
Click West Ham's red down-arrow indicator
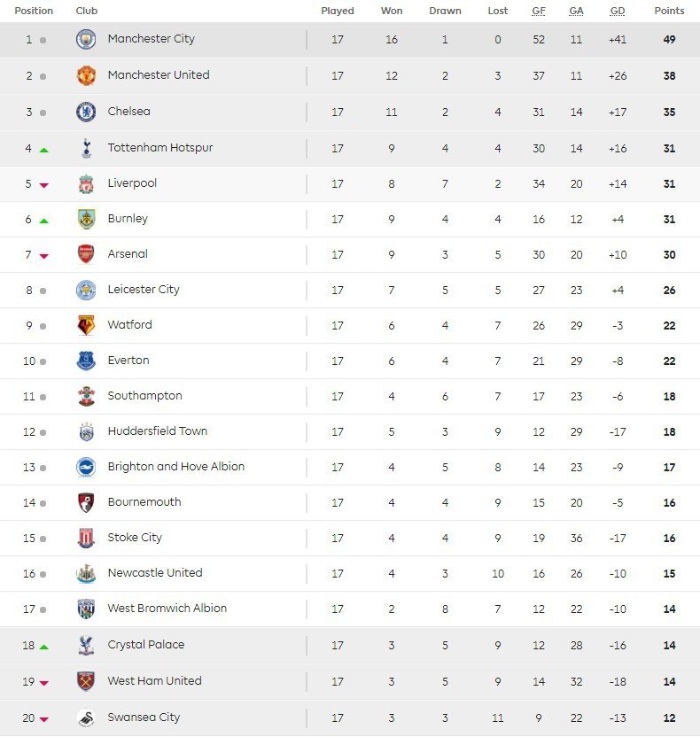[43, 683]
